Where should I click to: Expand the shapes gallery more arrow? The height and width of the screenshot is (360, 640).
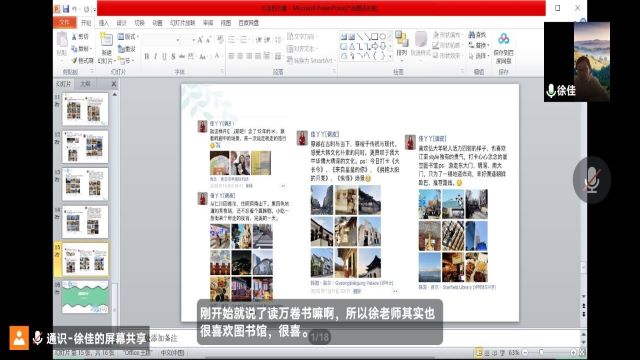[390, 57]
